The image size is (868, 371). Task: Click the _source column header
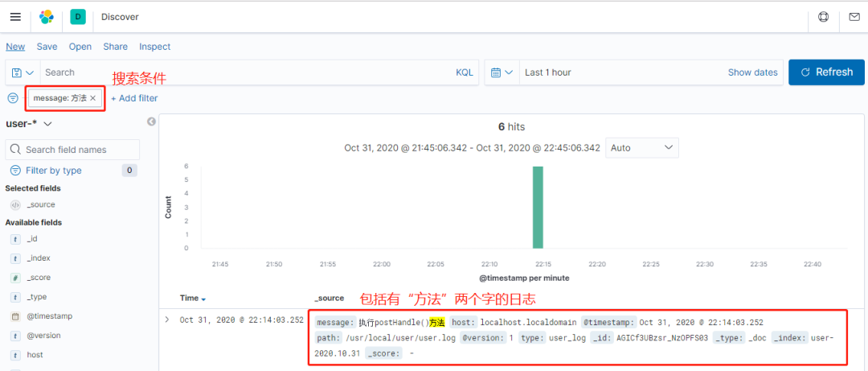coord(329,299)
